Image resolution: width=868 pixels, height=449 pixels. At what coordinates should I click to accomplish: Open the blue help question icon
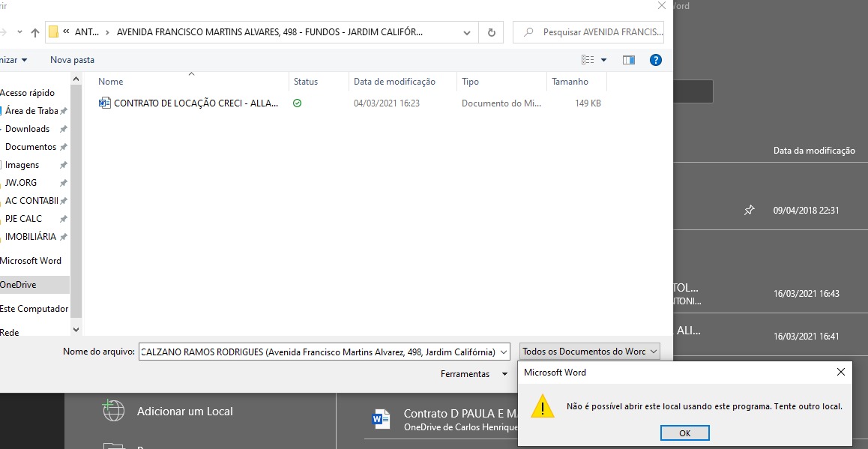tap(655, 60)
